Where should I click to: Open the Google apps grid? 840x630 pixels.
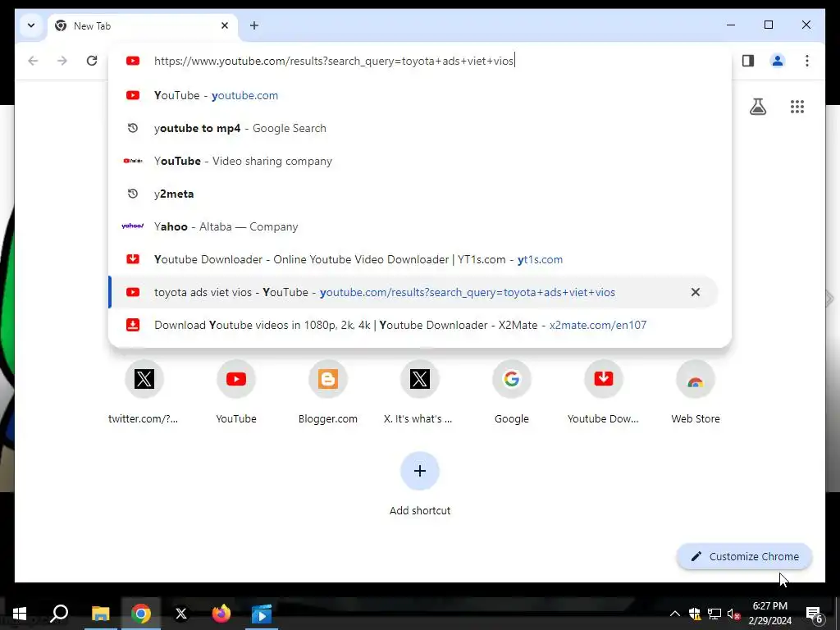[x=797, y=107]
